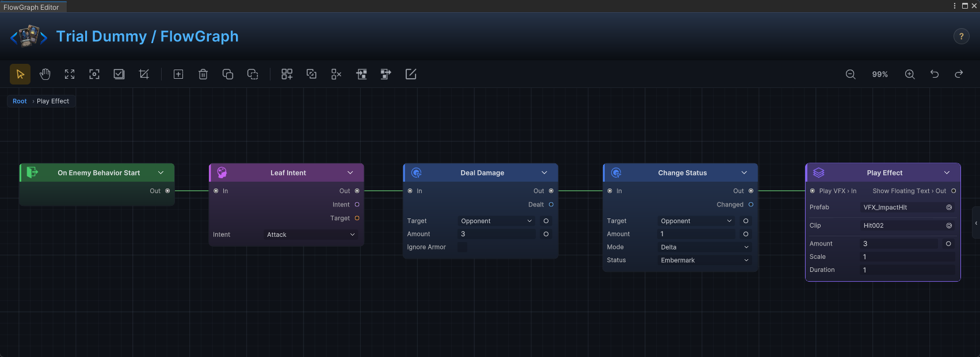
Task: Click the Deal Damage Amount port toggle
Action: 546,234
